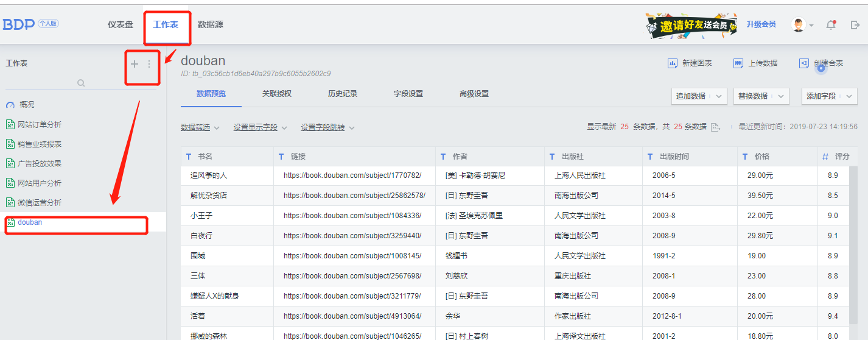Click the text-type icon of 书名 column
The width and height of the screenshot is (868, 340).
click(189, 157)
